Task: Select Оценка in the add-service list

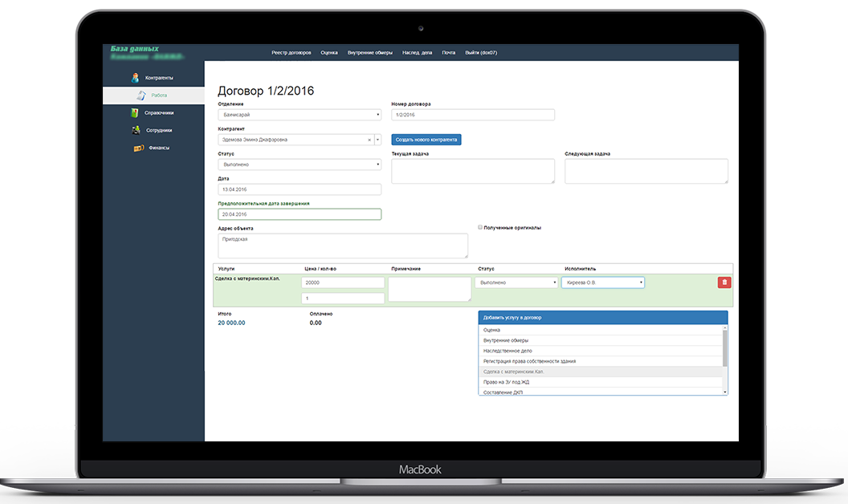Action: (x=601, y=330)
